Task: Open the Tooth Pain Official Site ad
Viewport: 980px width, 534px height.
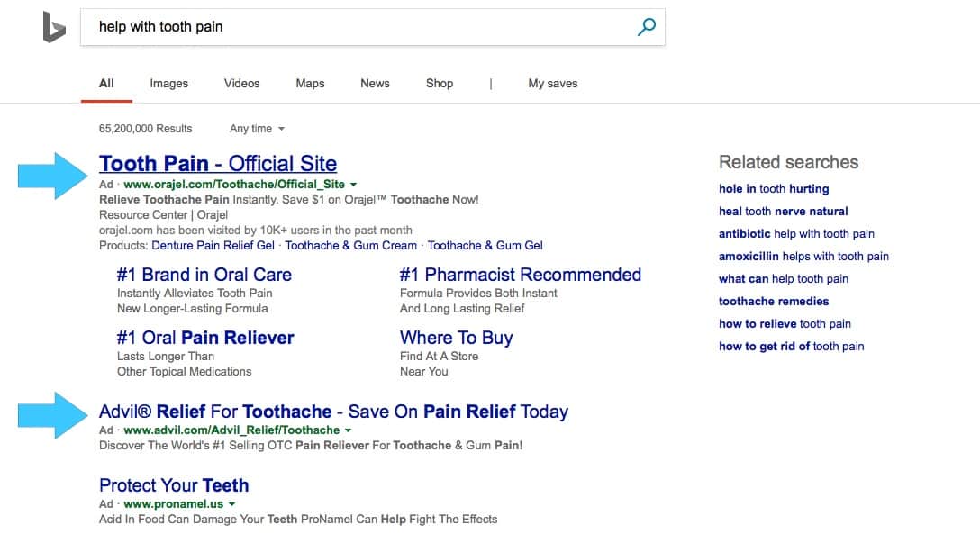Action: tap(218, 164)
